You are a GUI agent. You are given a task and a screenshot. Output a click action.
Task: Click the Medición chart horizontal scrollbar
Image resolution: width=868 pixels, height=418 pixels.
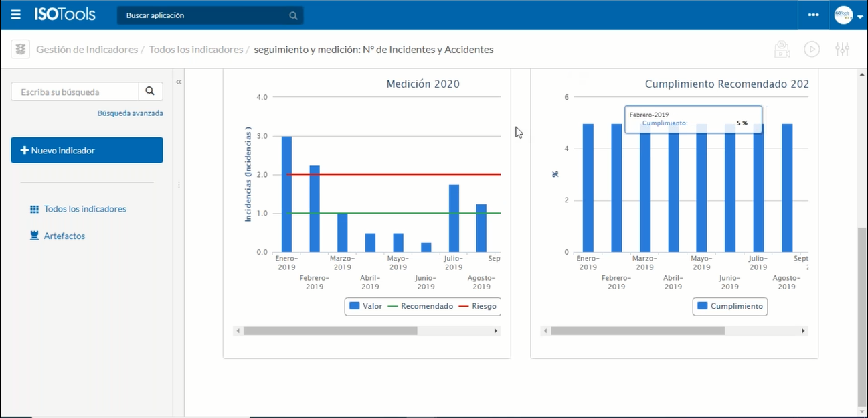[330, 331]
